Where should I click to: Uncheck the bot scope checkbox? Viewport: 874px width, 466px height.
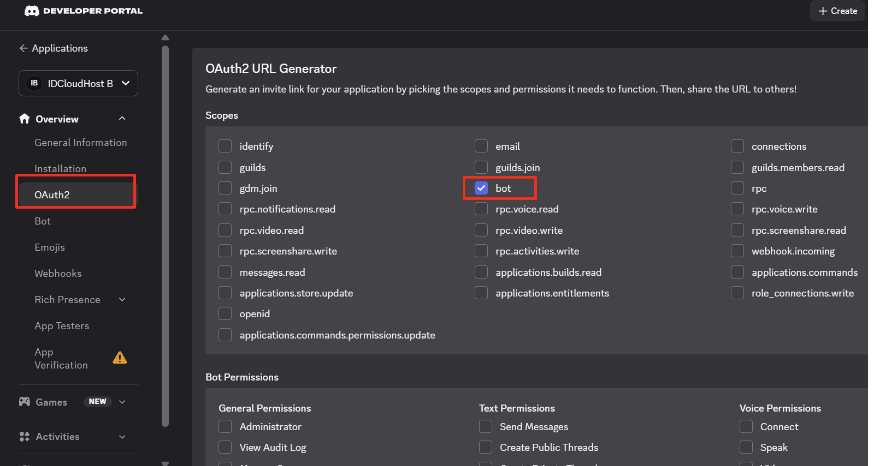point(481,188)
